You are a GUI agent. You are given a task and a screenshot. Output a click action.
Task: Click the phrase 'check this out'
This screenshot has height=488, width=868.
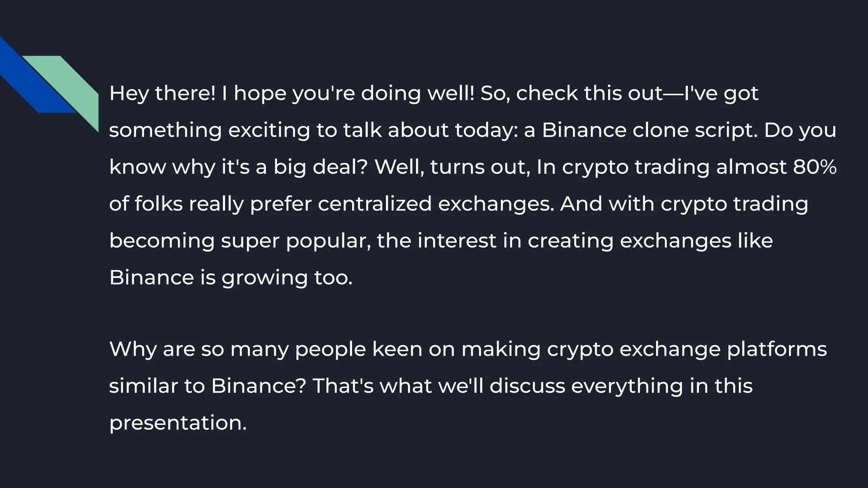[590, 93]
